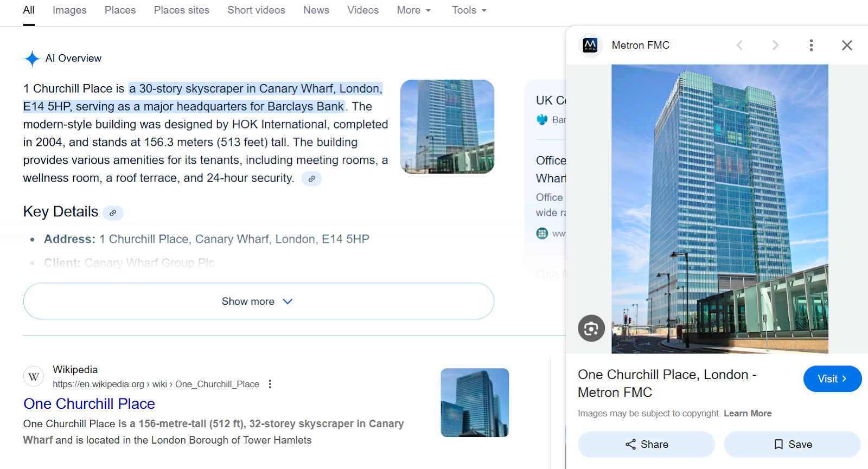This screenshot has width=868, height=469.
Task: Open the source link icon after the overview paragraph
Action: coord(311,178)
